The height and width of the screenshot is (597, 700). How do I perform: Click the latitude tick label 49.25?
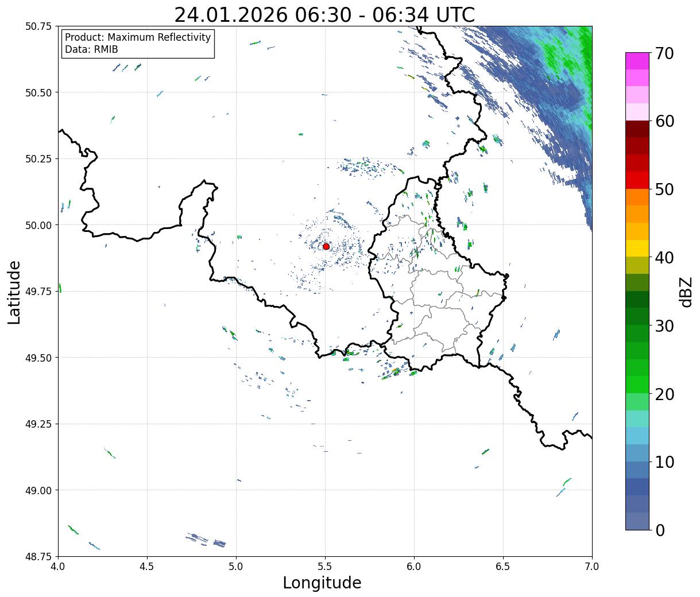click(x=38, y=424)
